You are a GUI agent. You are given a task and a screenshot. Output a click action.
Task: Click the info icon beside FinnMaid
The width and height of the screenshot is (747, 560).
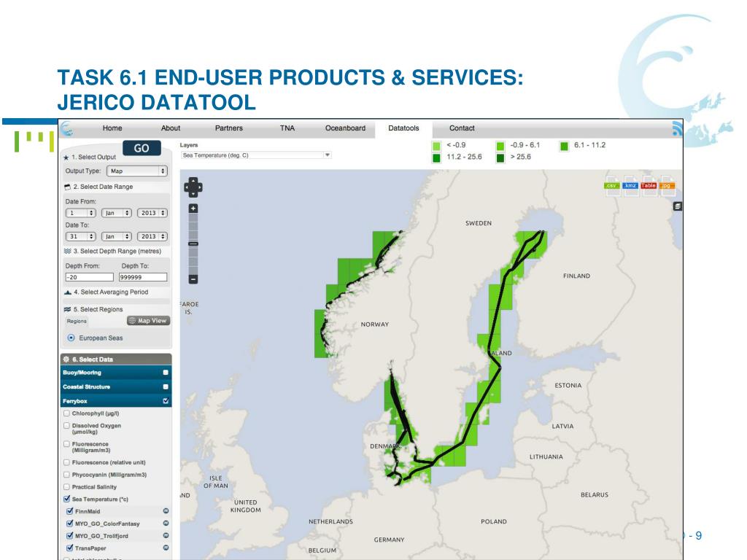(166, 511)
